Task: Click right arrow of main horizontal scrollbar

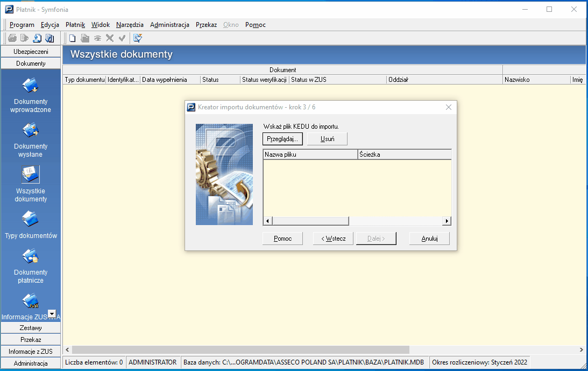Action: [581, 349]
